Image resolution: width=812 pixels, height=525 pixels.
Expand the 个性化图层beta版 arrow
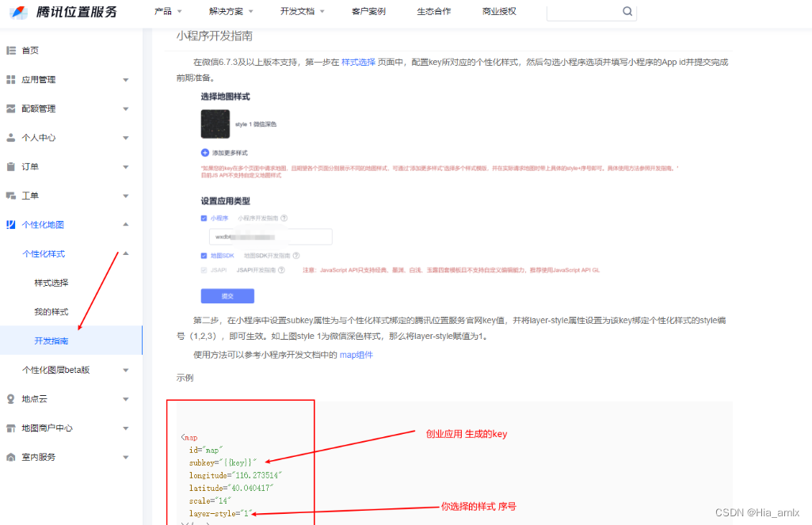[125, 371]
